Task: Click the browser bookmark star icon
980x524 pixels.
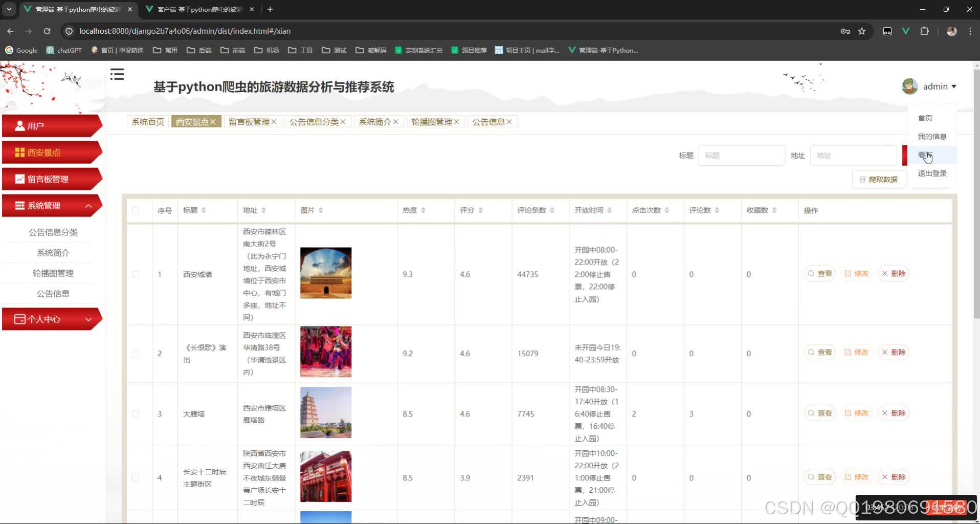Action: pyautogui.click(x=862, y=31)
